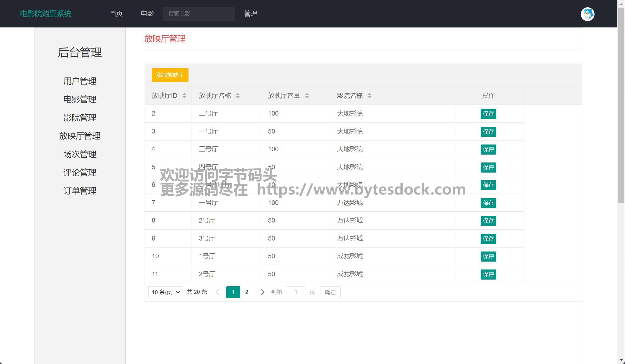Open 场次管理 in sidebar
This screenshot has height=364, width=625.
tap(80, 154)
